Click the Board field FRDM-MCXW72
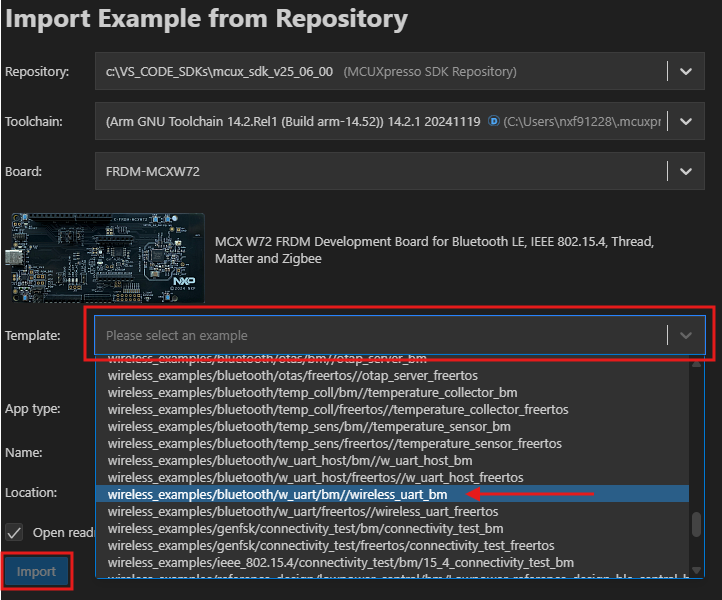The image size is (722, 600). pyautogui.click(x=400, y=171)
